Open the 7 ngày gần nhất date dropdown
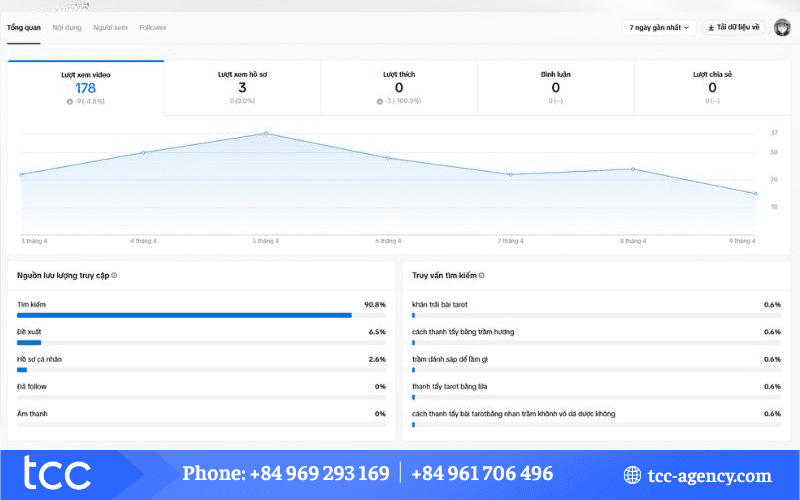Image resolution: width=800 pixels, height=500 pixels. click(x=658, y=28)
